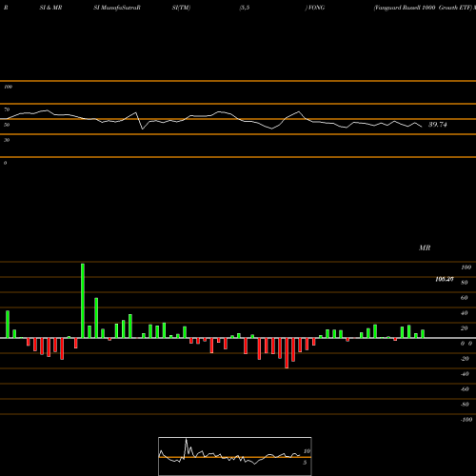Click the 'SI & MR' header text
Screen dimensions: 476x476
[50, 8]
